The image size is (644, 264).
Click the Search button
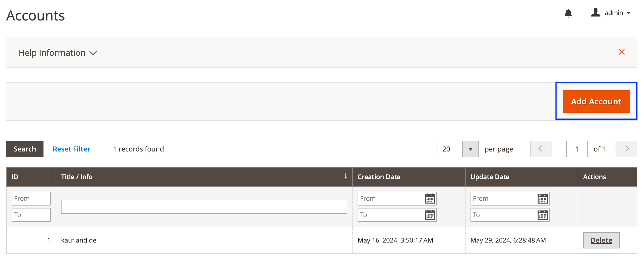(x=25, y=149)
